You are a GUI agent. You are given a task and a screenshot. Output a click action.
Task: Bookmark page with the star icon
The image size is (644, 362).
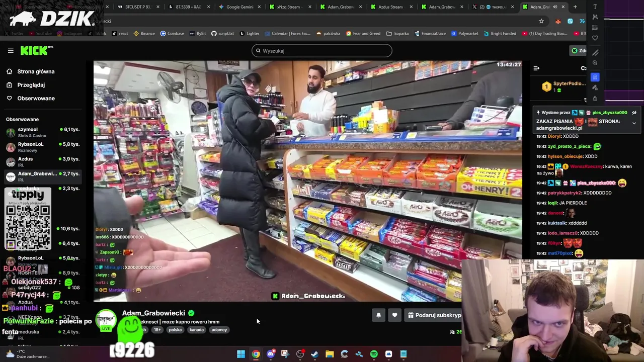(541, 21)
